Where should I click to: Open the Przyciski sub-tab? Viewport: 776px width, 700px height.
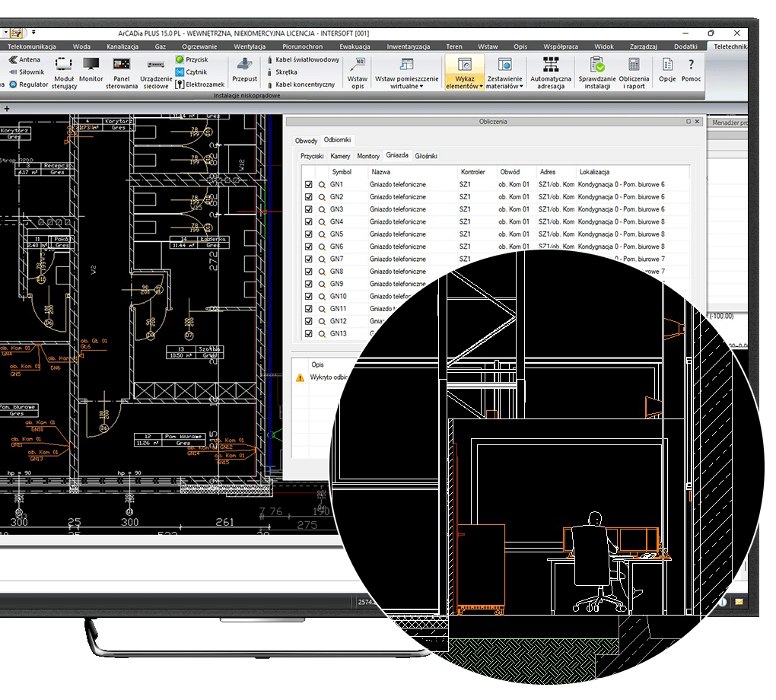(x=312, y=156)
